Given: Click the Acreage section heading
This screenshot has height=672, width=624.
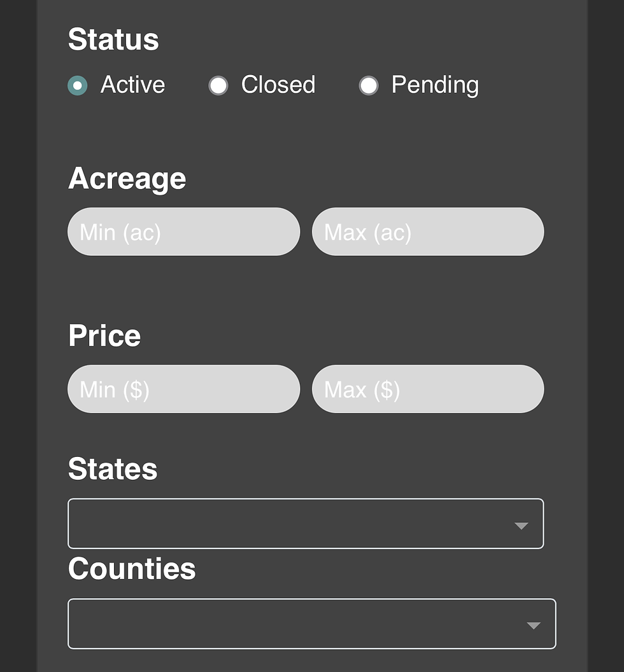Looking at the screenshot, I should click(127, 179).
